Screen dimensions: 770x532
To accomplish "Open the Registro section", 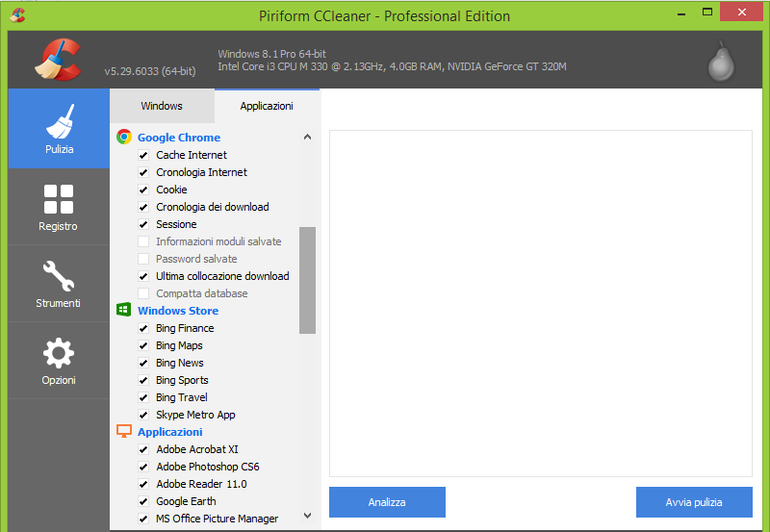I will [x=59, y=207].
